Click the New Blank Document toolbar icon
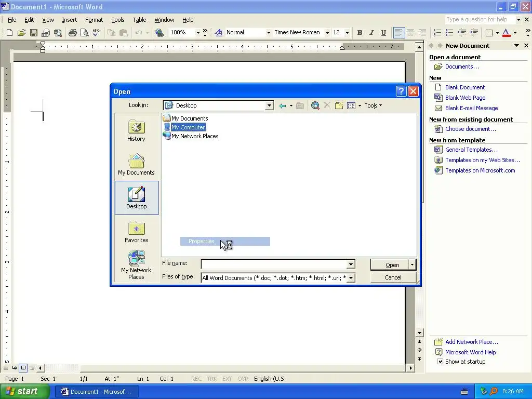532x399 pixels. point(9,33)
